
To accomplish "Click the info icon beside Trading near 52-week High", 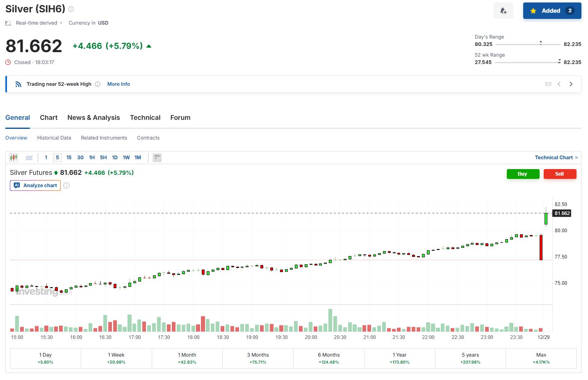I will [98, 84].
